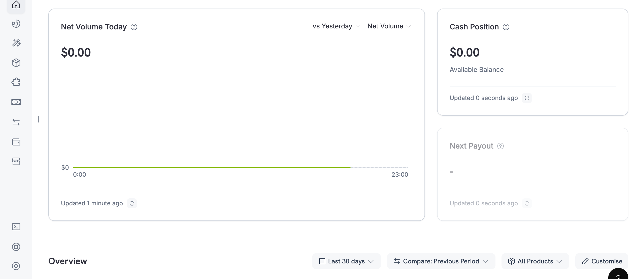Expand the Net Volume metric dropdown

[x=389, y=26]
